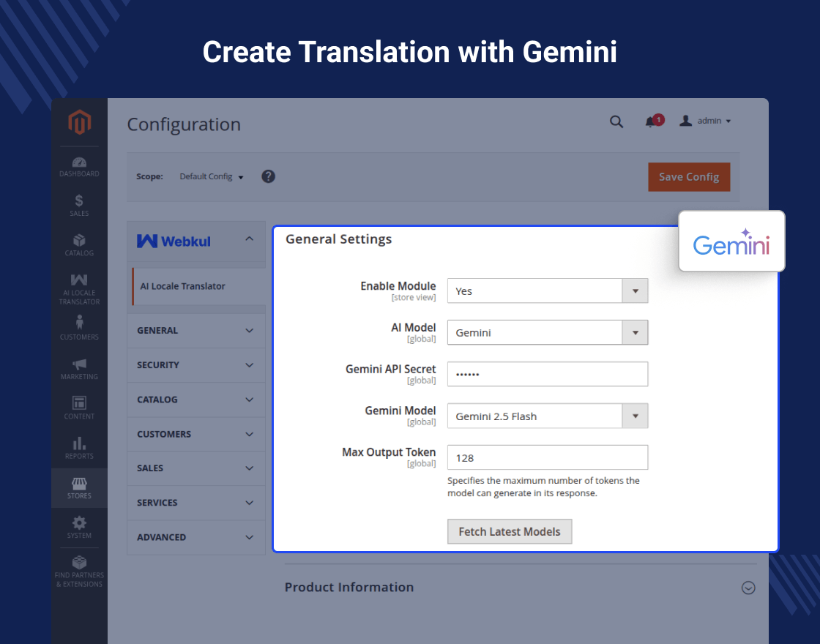Click the help question mark icon

269,176
